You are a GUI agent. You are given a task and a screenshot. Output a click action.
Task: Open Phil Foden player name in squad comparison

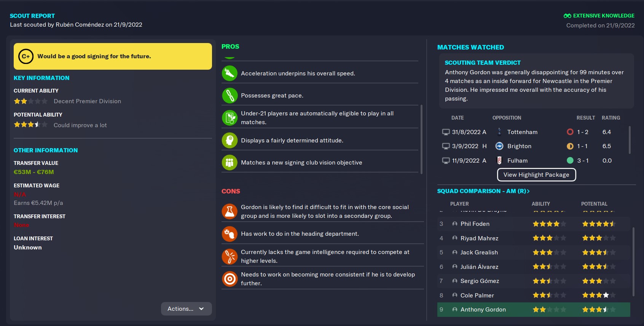(x=475, y=224)
